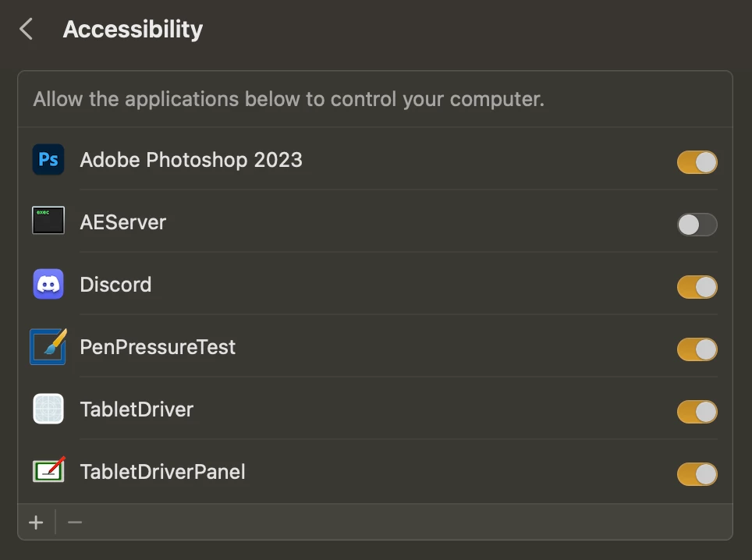Click the TabletDriver app icon

click(x=48, y=409)
